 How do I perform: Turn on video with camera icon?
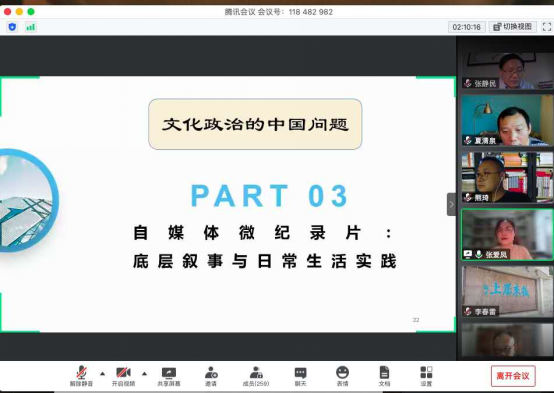[123, 376]
